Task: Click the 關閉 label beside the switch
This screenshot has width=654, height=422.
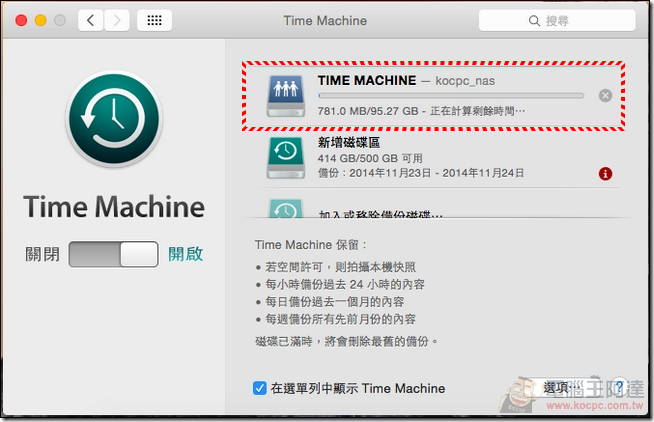Action: 43,254
